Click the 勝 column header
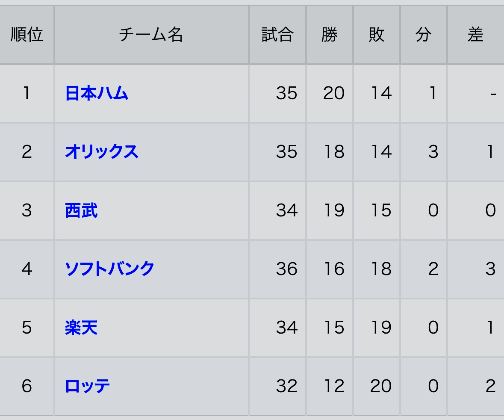Screen dimensions: 504x420 click(330, 35)
